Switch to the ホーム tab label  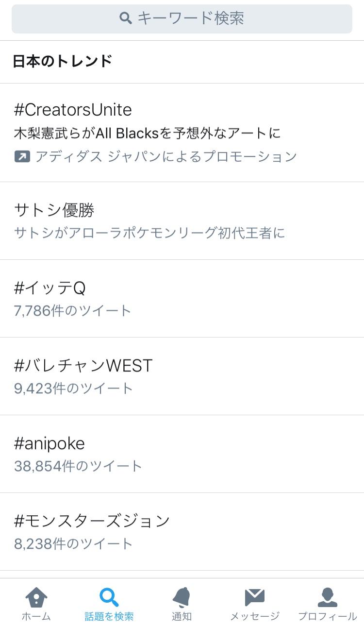tap(36, 616)
